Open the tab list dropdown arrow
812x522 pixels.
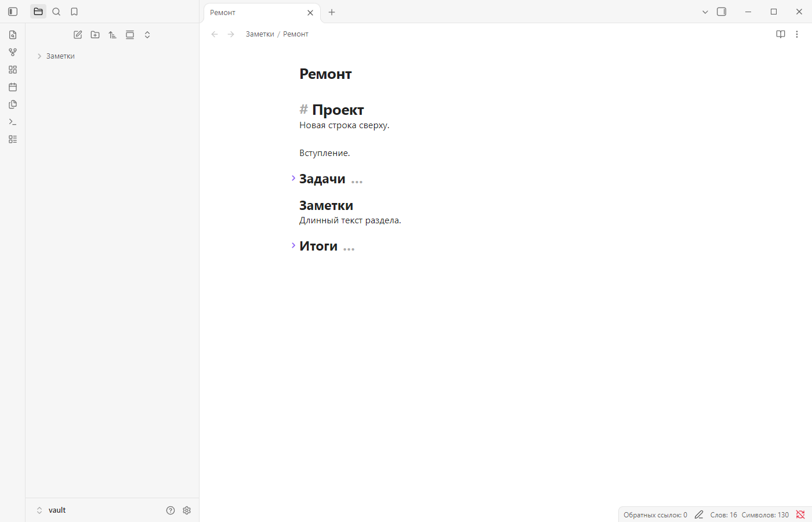click(x=705, y=12)
